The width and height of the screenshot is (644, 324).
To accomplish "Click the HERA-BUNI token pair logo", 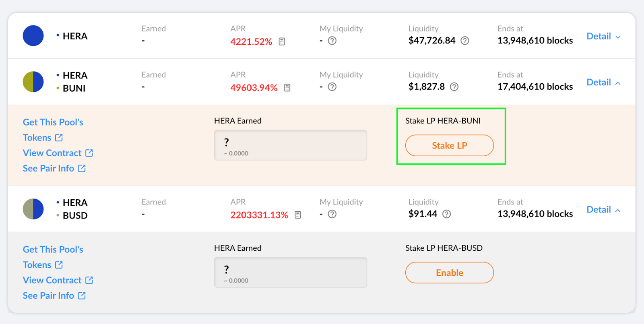I will (x=33, y=82).
